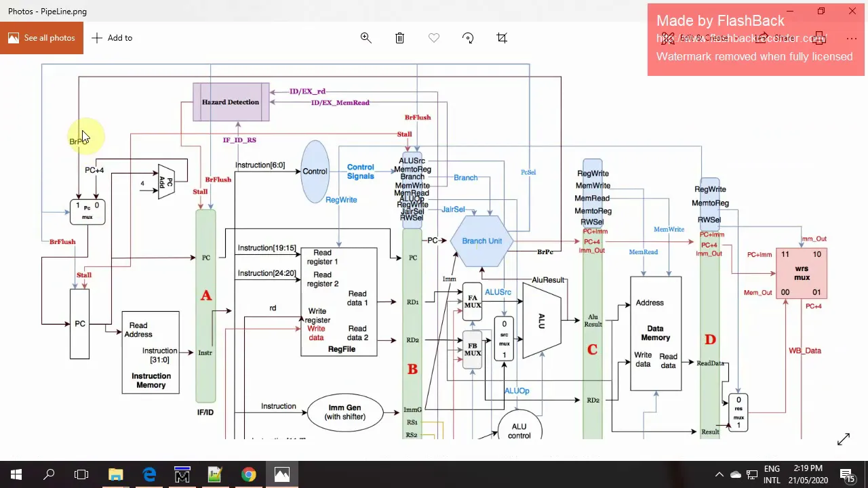Switch input language ENG INTL indicator
This screenshot has width=868, height=488.
pos(772,474)
